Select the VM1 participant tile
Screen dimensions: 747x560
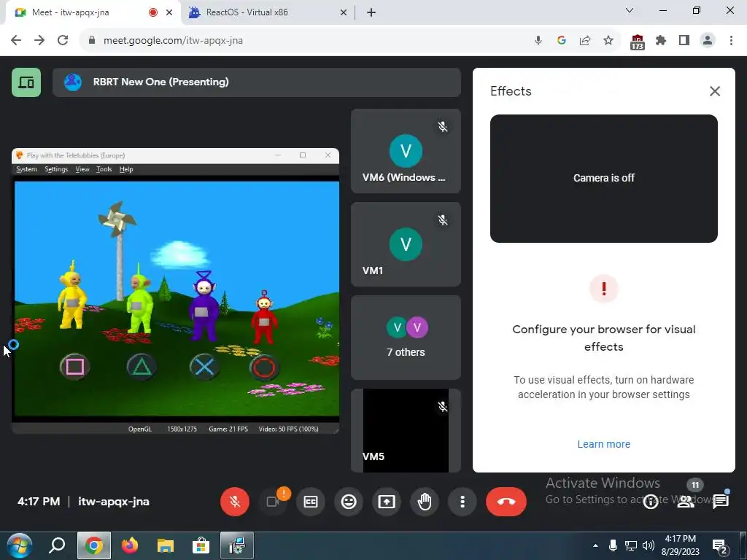[406, 244]
